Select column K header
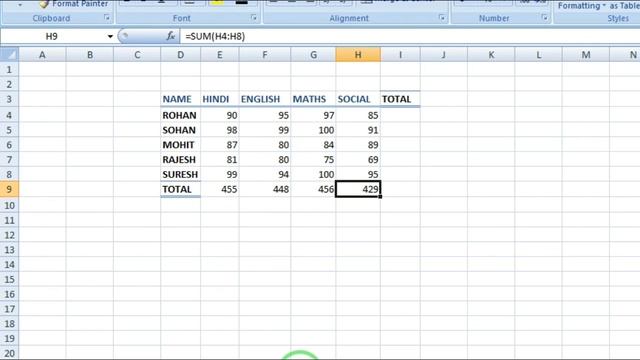 coord(491,55)
